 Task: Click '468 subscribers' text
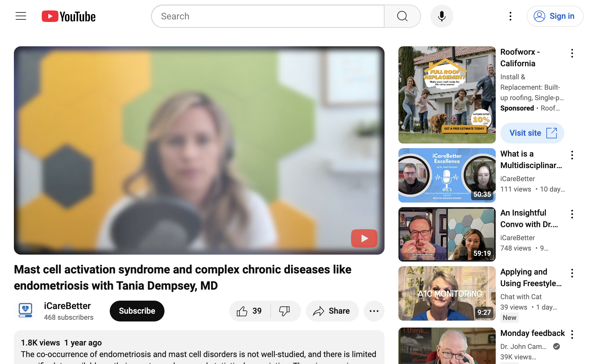point(69,317)
